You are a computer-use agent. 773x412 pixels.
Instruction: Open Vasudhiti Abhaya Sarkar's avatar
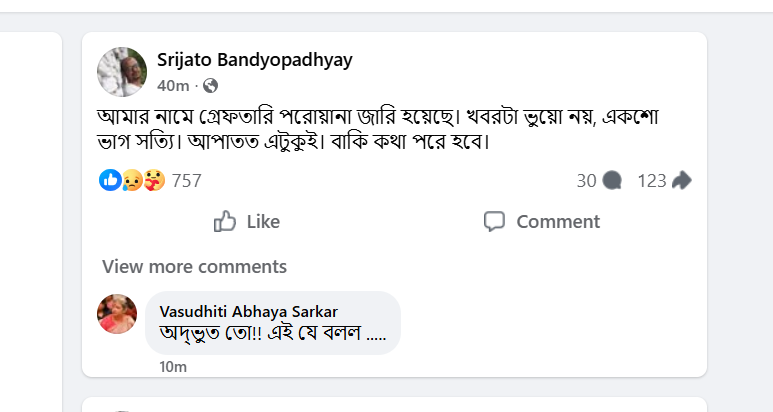pos(117,314)
